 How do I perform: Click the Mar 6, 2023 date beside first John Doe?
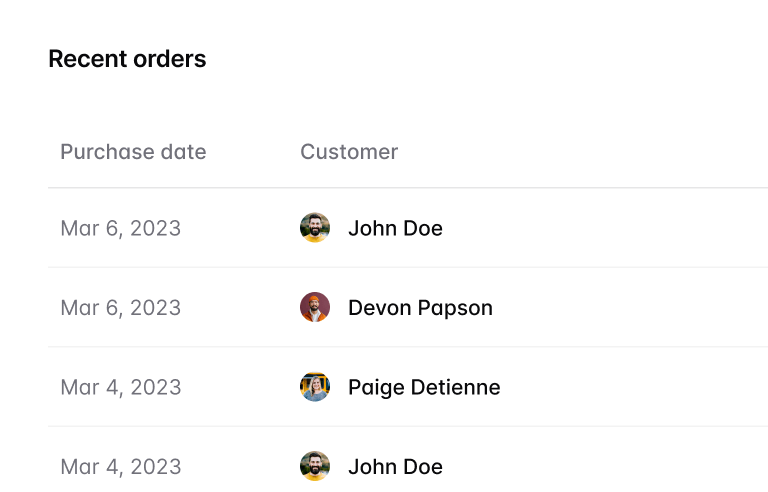pyautogui.click(x=121, y=228)
